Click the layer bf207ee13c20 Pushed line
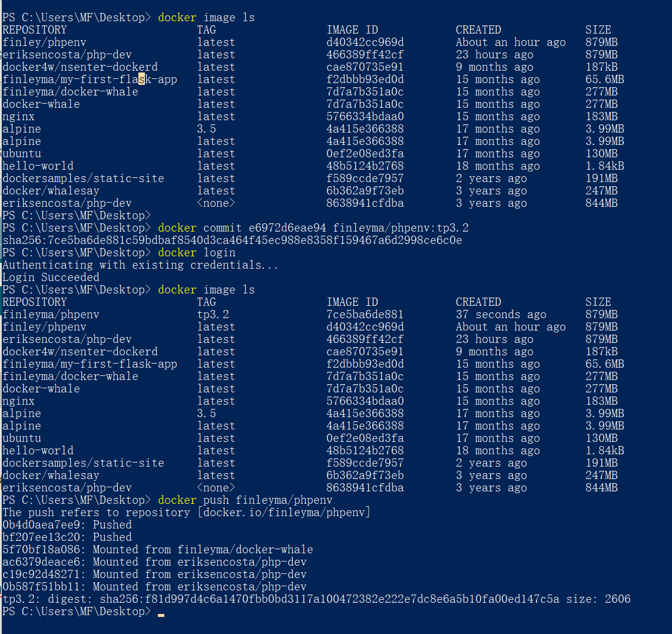The image size is (672, 634). point(67,537)
